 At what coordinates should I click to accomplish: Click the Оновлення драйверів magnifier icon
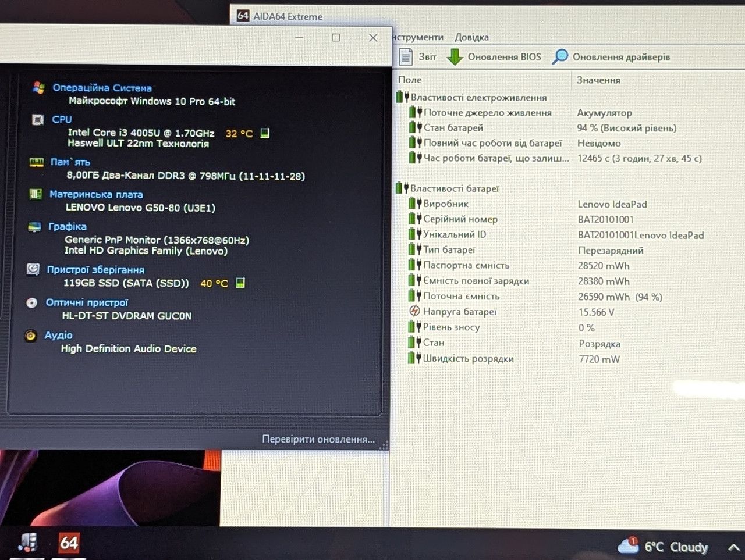coord(560,56)
